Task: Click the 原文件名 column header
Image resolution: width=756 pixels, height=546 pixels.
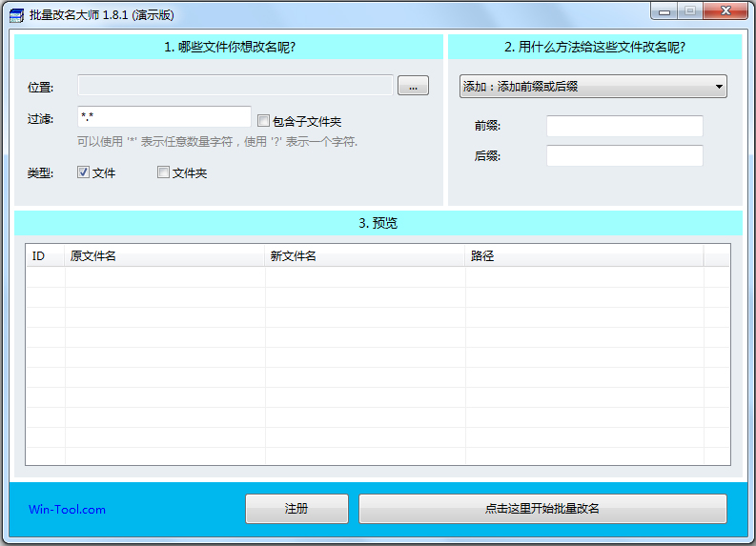Action: 165,256
